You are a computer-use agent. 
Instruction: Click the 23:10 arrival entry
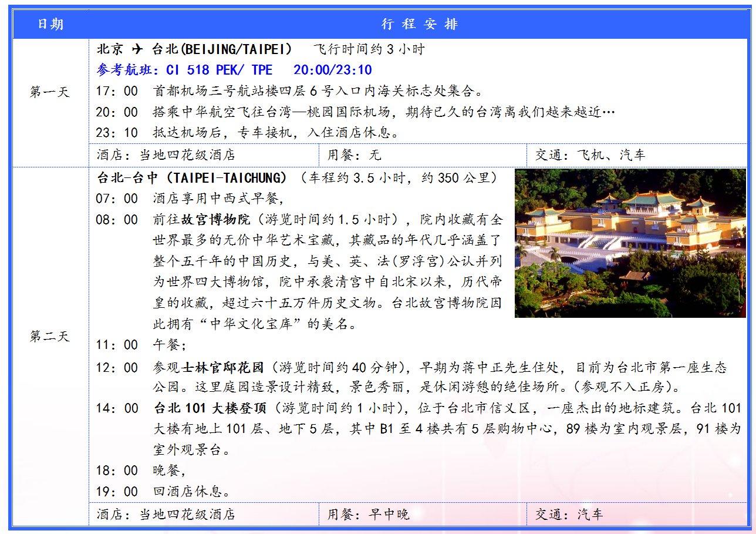click(x=248, y=133)
